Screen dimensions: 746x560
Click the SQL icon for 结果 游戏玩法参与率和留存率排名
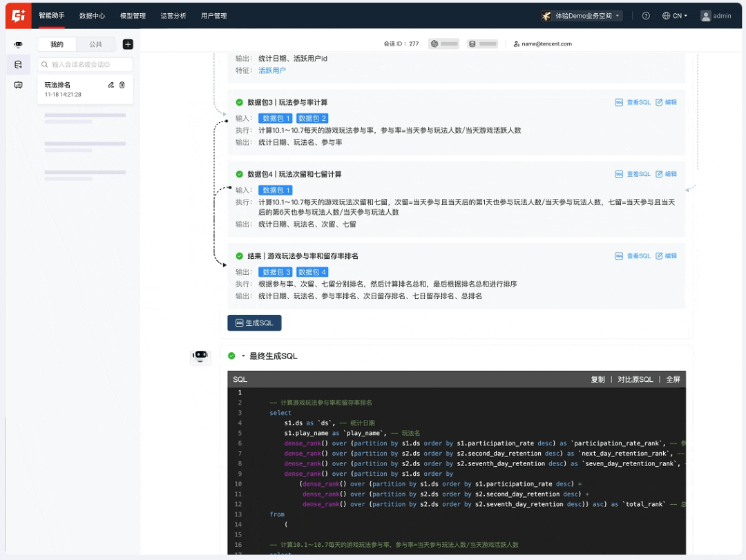coord(618,256)
